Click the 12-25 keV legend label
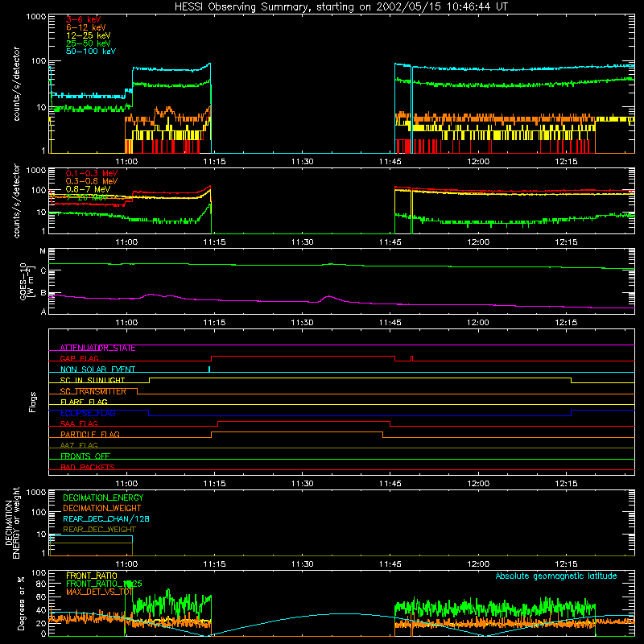Image resolution: width=644 pixels, height=644 pixels. point(89,35)
